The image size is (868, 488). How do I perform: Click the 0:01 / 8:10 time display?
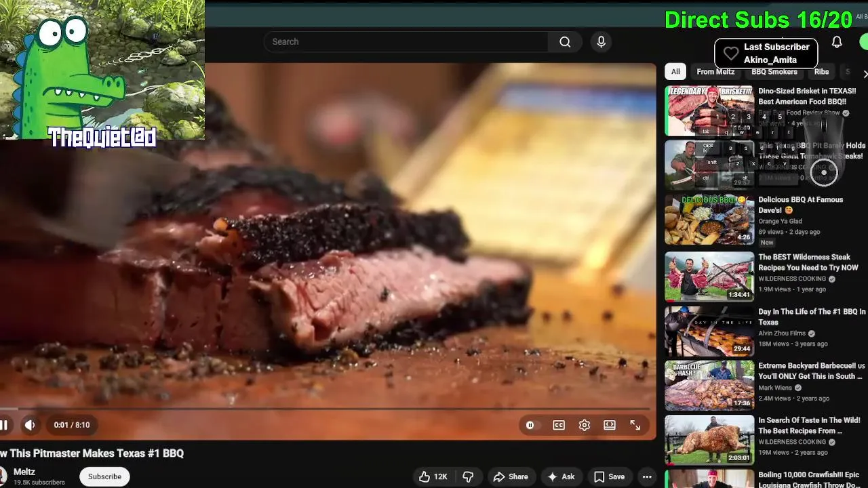(x=72, y=425)
